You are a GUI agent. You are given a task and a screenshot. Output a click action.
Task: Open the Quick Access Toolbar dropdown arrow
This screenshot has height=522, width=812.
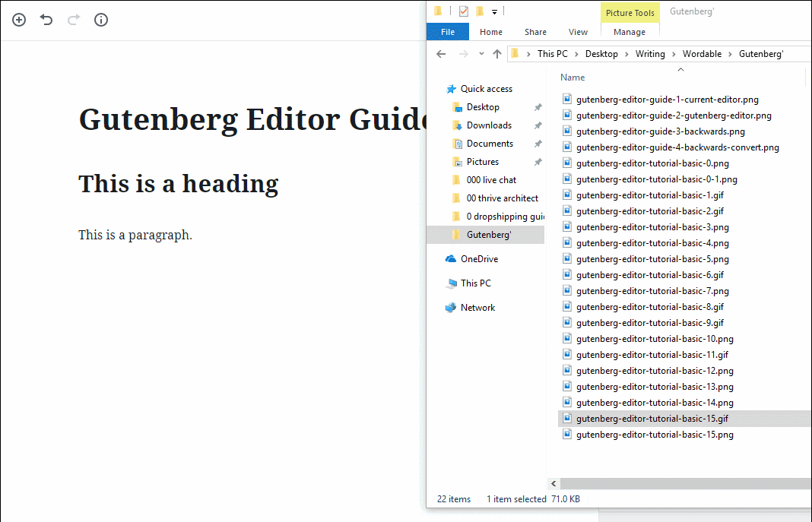(x=494, y=11)
